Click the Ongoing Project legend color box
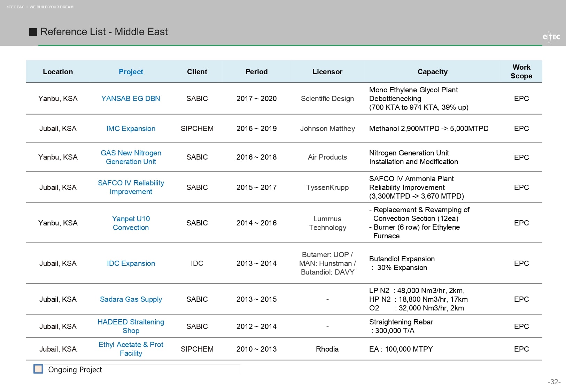The height and width of the screenshot is (392, 566). tap(38, 369)
